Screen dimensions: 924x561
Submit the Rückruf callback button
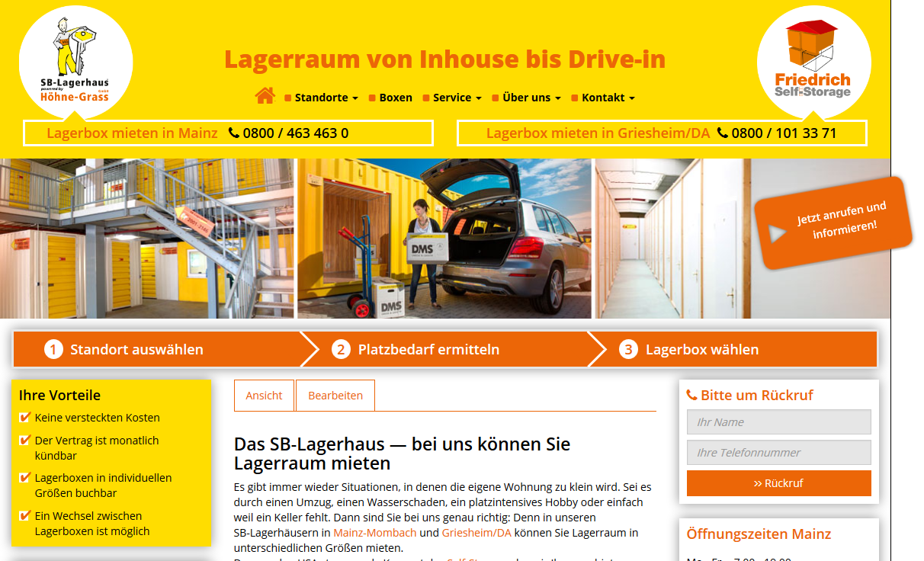[778, 483]
